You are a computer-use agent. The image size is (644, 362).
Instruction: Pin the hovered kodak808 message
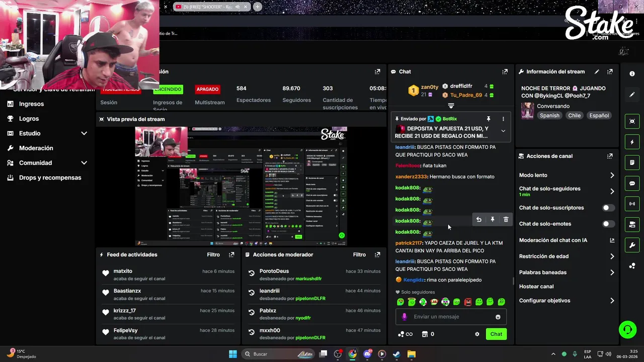click(493, 220)
